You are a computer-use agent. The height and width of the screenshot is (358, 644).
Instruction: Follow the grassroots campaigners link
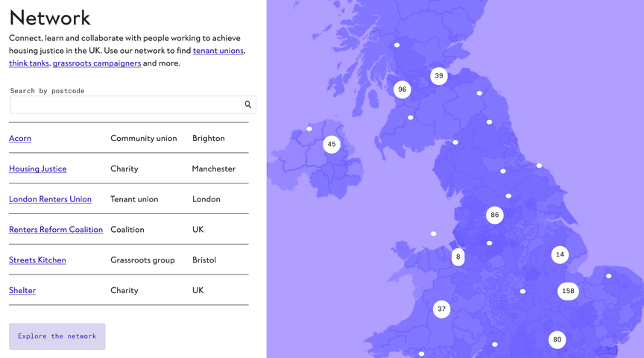tap(97, 63)
